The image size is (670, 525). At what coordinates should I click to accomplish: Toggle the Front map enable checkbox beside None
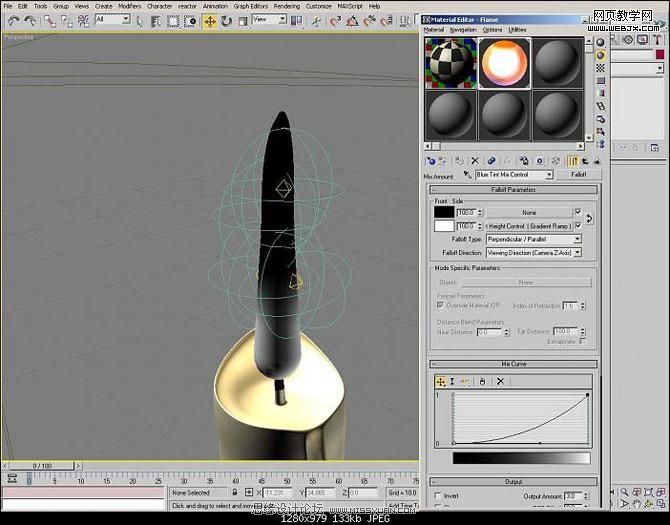pyautogui.click(x=578, y=211)
